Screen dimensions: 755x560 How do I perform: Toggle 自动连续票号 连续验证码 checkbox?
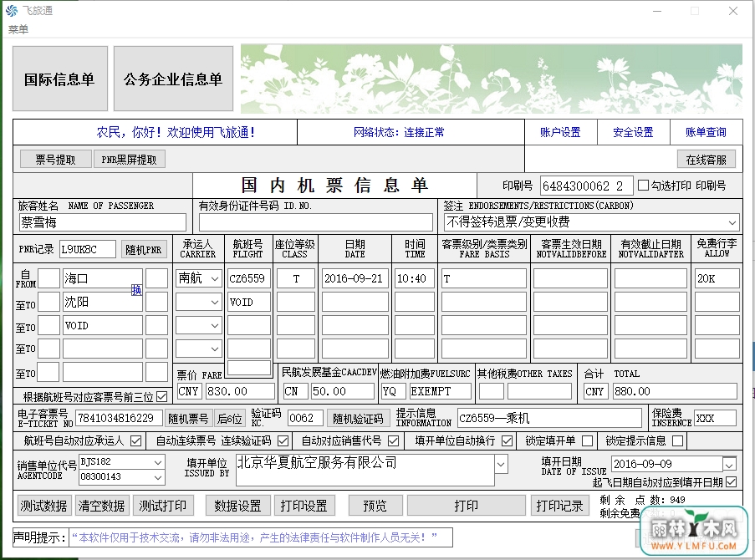[x=283, y=440]
